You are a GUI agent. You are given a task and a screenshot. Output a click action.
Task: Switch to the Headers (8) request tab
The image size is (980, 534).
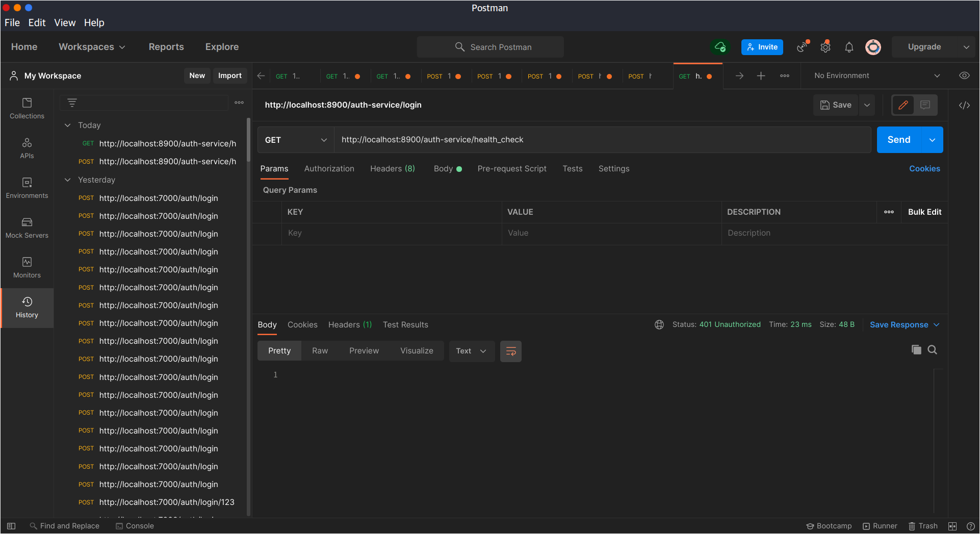(x=393, y=169)
